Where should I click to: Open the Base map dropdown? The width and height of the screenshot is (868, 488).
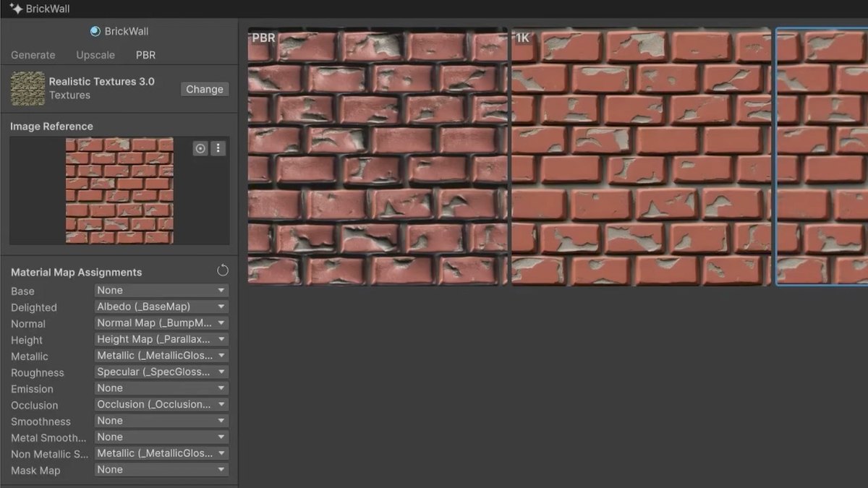tap(162, 290)
